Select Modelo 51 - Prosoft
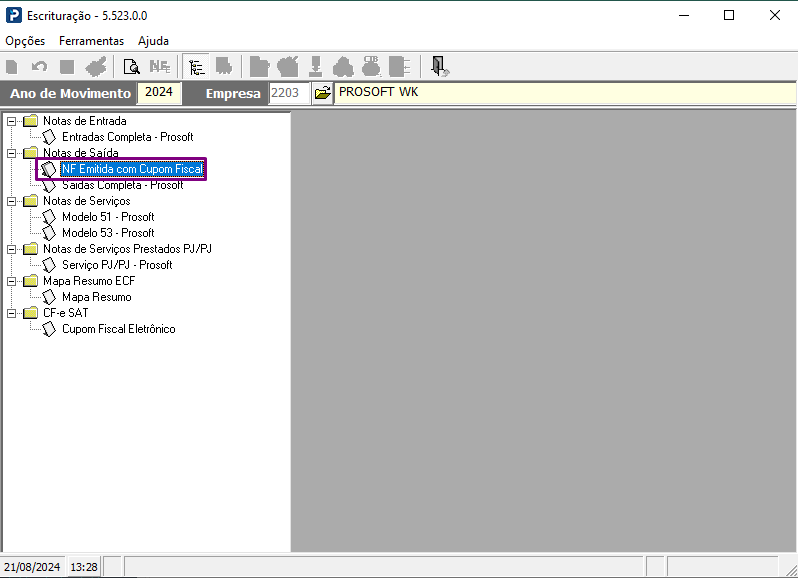 point(108,217)
